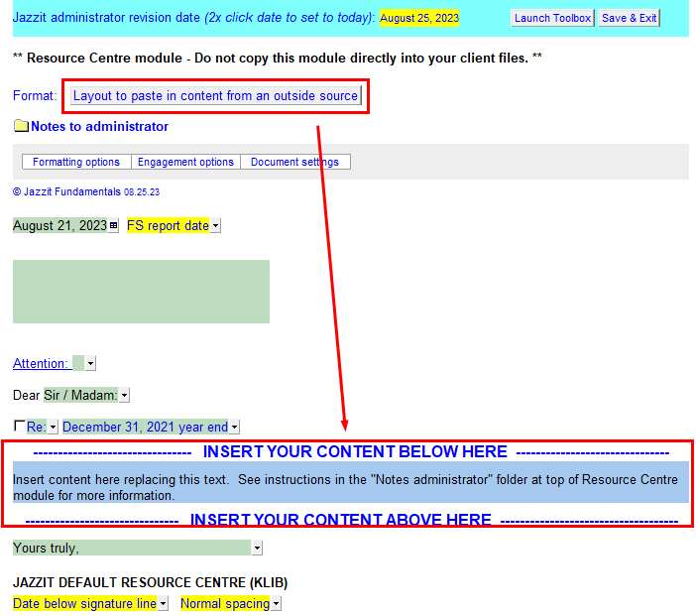Open the Document settings tab
Screen dimensions: 696x616
294,163
